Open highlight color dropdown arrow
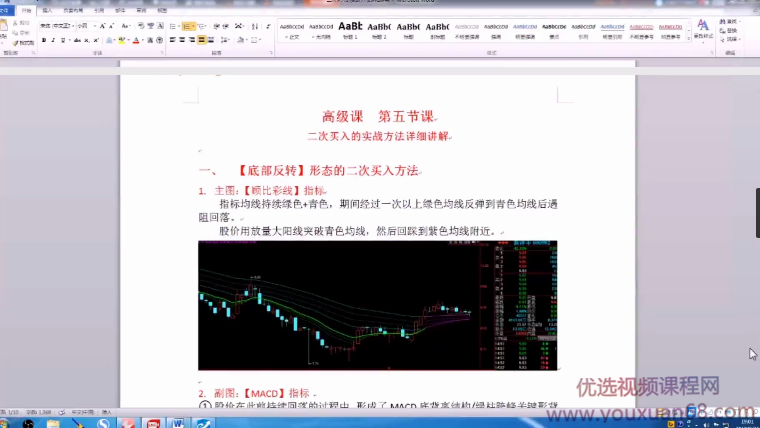 (x=127, y=40)
